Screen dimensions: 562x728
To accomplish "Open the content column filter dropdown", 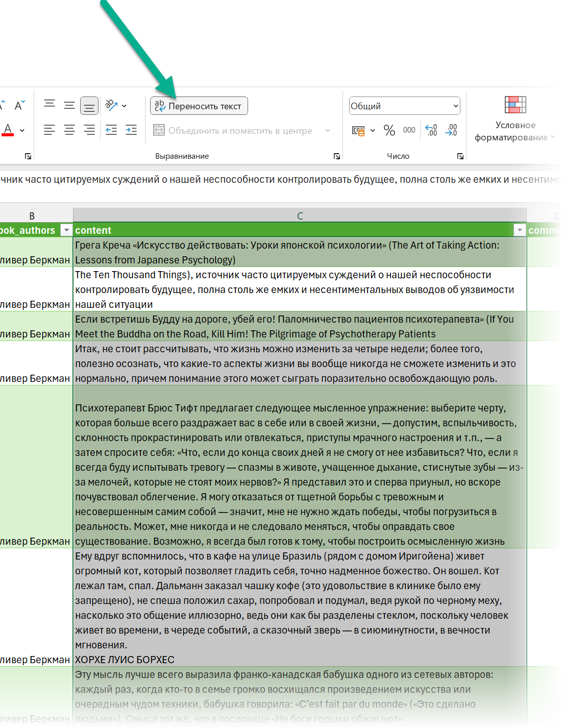I will click(x=519, y=230).
